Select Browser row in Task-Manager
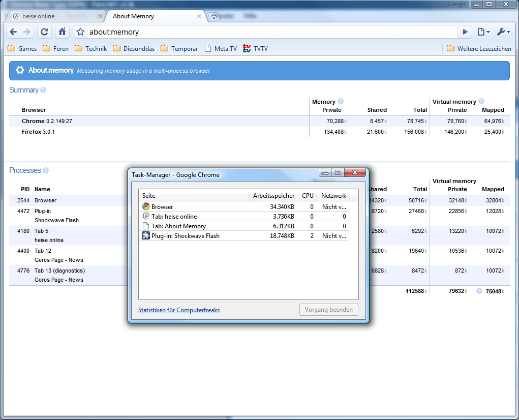519x420 pixels. 244,206
